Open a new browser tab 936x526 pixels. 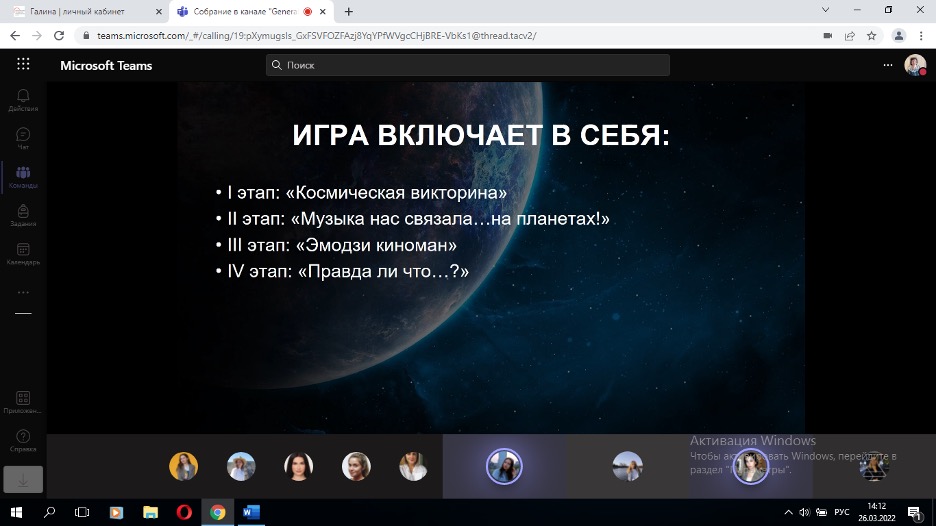pyautogui.click(x=349, y=11)
